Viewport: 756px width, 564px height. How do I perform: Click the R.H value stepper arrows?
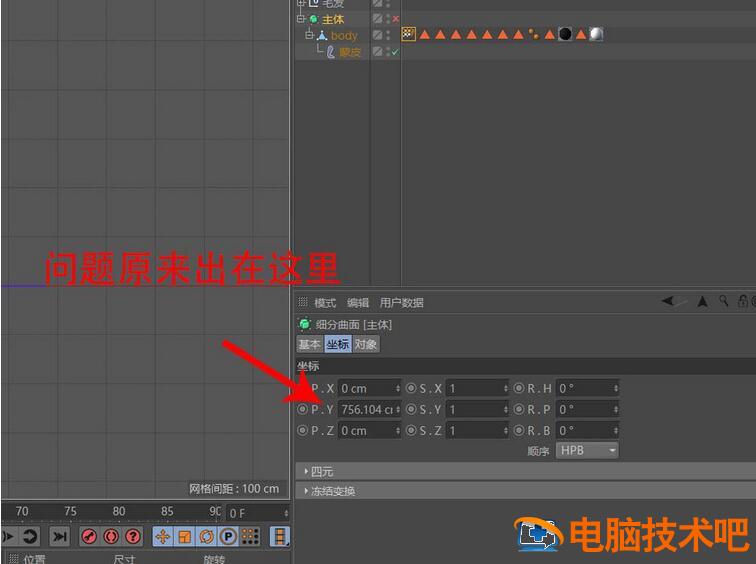click(x=616, y=389)
